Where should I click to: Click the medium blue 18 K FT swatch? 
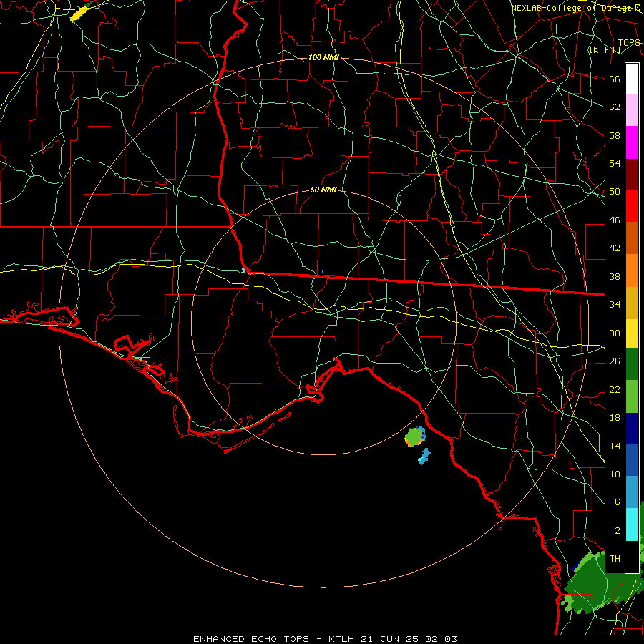coord(632,460)
